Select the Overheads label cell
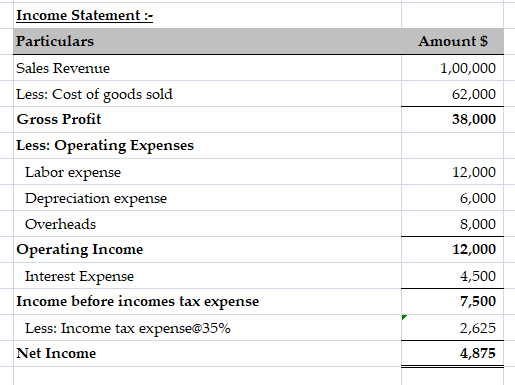The height and width of the screenshot is (385, 515). click(207, 224)
